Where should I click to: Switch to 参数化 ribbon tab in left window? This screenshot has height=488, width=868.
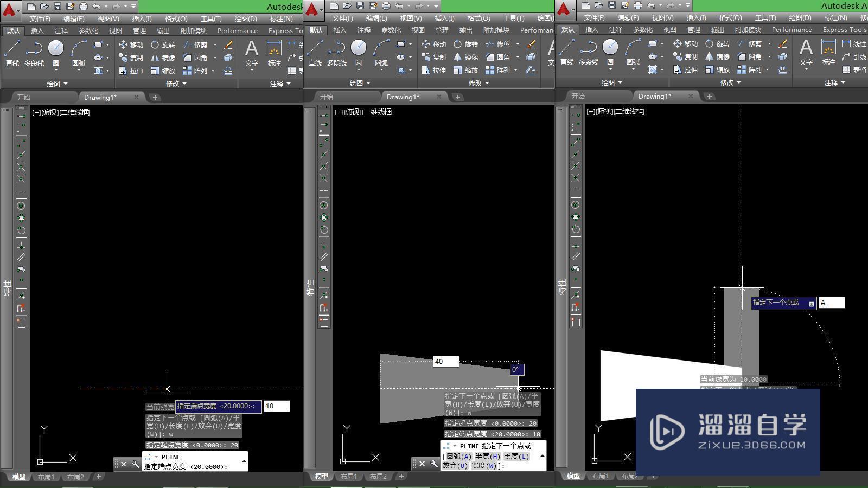click(88, 31)
